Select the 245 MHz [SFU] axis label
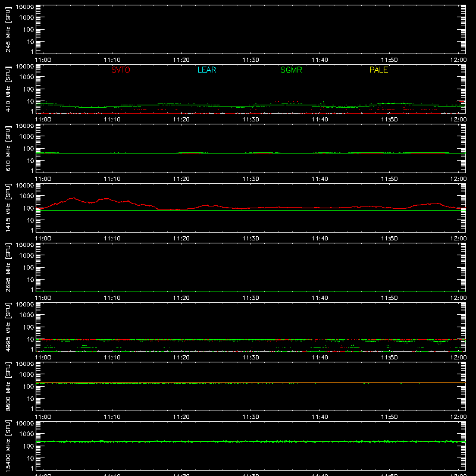This screenshot has height=476, width=476. 8,29
